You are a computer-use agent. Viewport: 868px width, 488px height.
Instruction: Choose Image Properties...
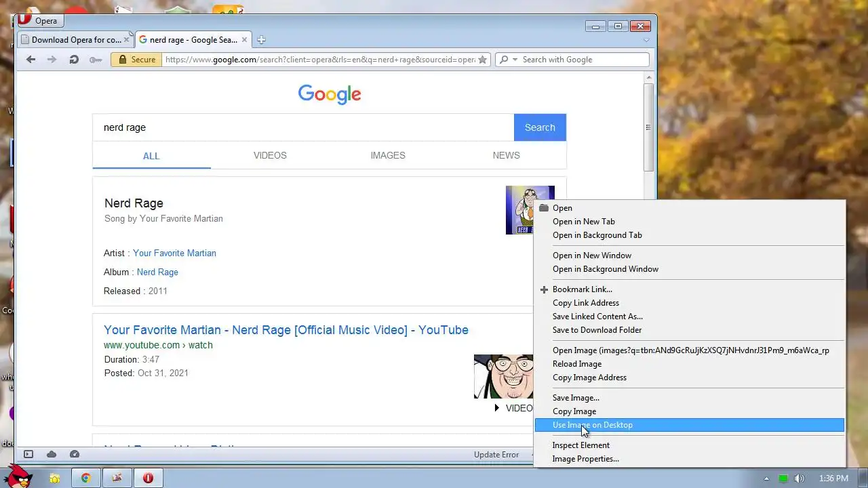click(690, 459)
